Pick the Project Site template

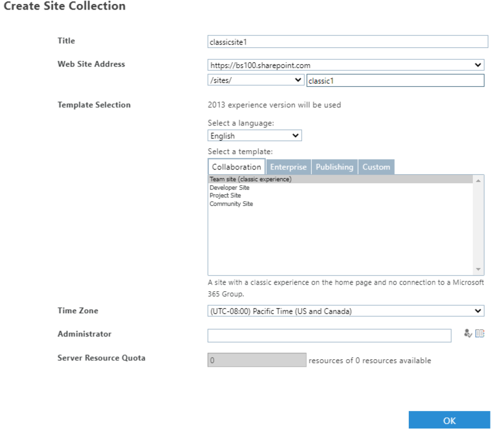point(225,195)
